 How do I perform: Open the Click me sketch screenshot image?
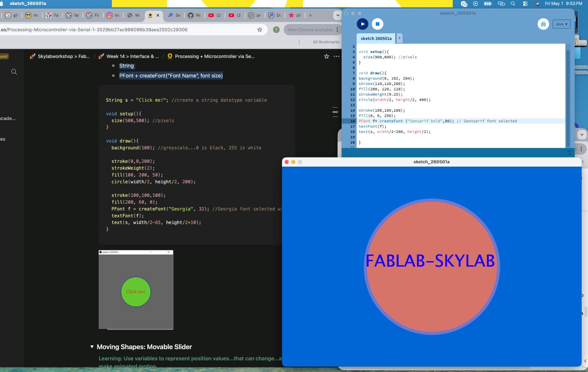pos(136,290)
